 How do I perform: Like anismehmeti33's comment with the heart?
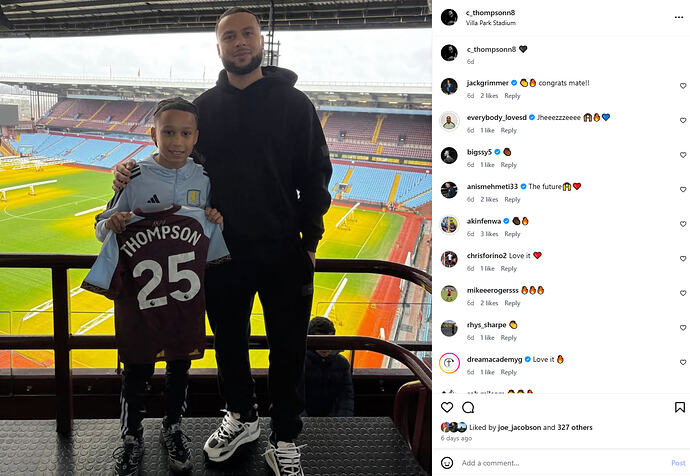683,190
